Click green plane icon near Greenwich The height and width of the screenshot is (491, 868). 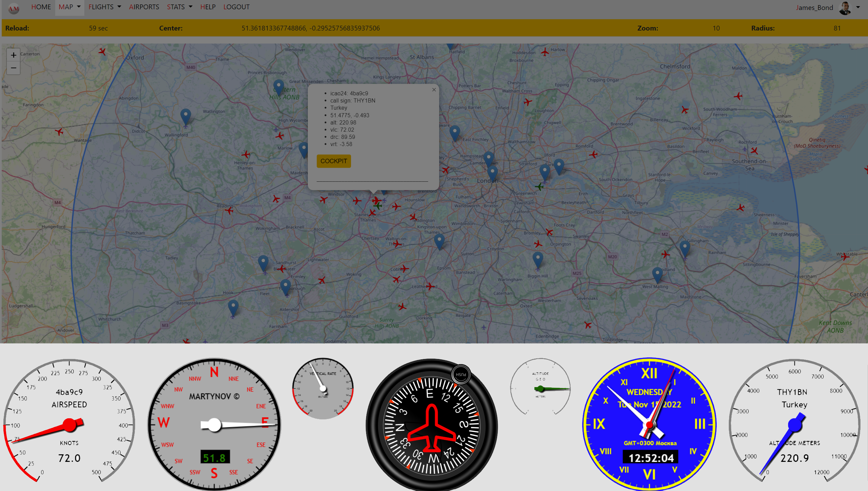539,187
